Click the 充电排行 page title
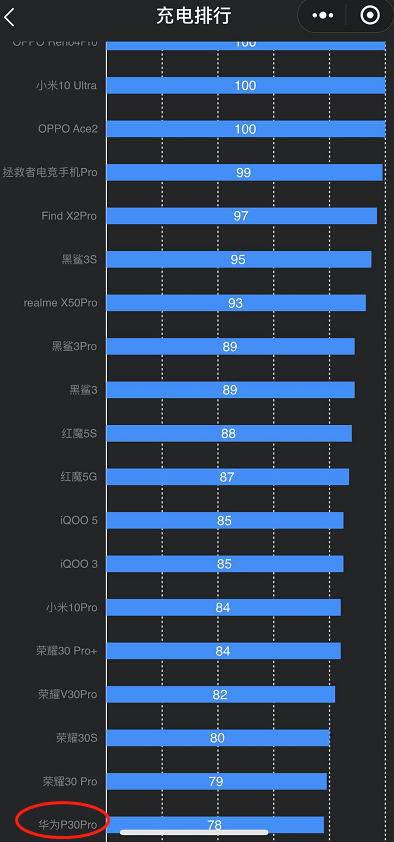 tap(194, 16)
